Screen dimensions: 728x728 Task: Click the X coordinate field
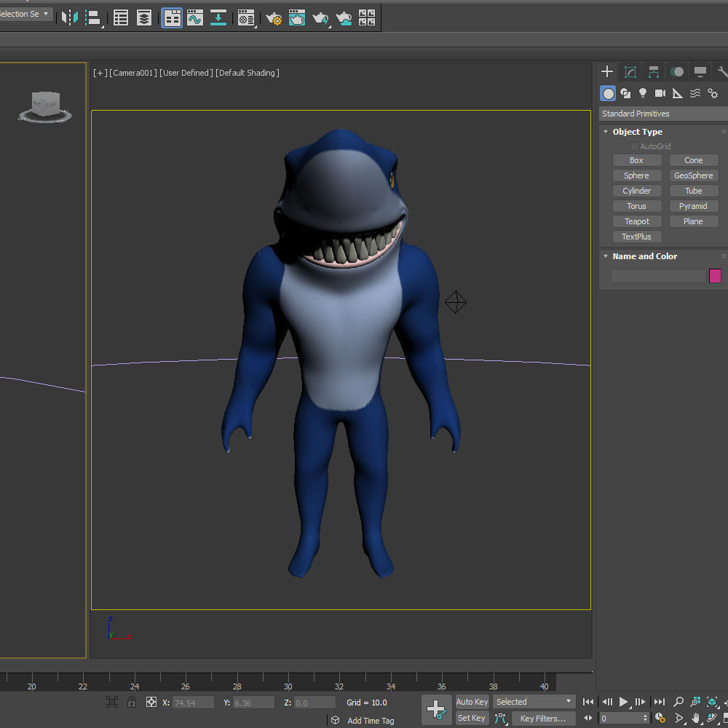tap(193, 703)
